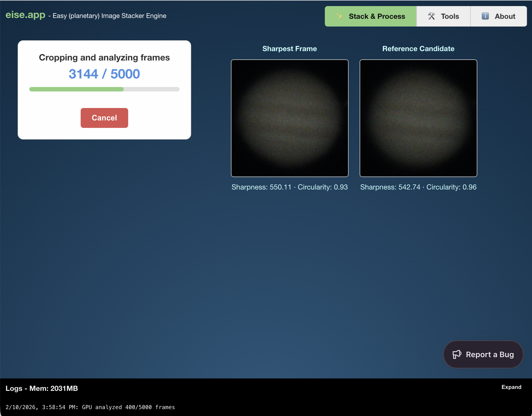This screenshot has height=416, width=532.
Task: Click the Reference Candidate preview image
Action: coord(418,118)
